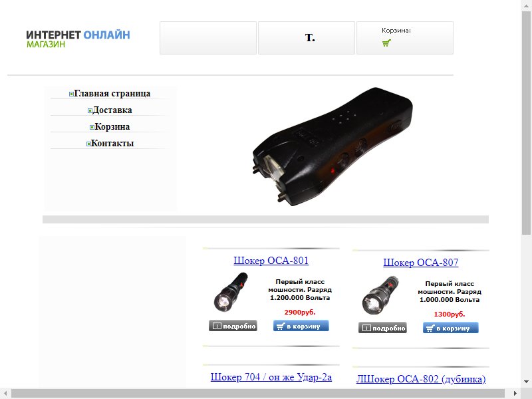The height and width of the screenshot is (399, 532).
Task: Click the Интернет Онлайн Магазин logo
Action: coord(78,39)
